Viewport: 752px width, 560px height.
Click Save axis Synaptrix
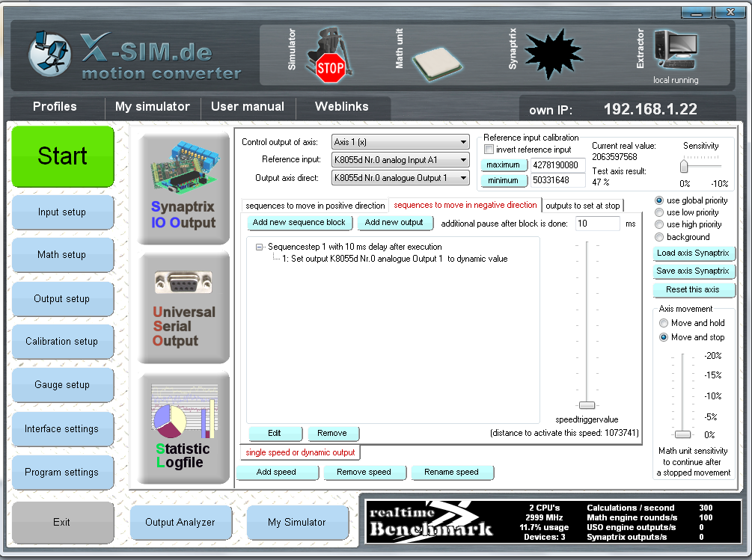tap(693, 271)
